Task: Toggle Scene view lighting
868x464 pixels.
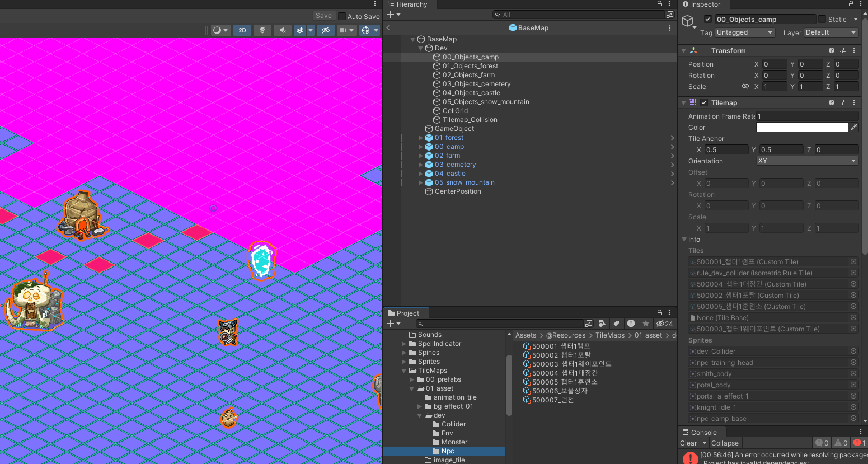Action: click(x=262, y=30)
